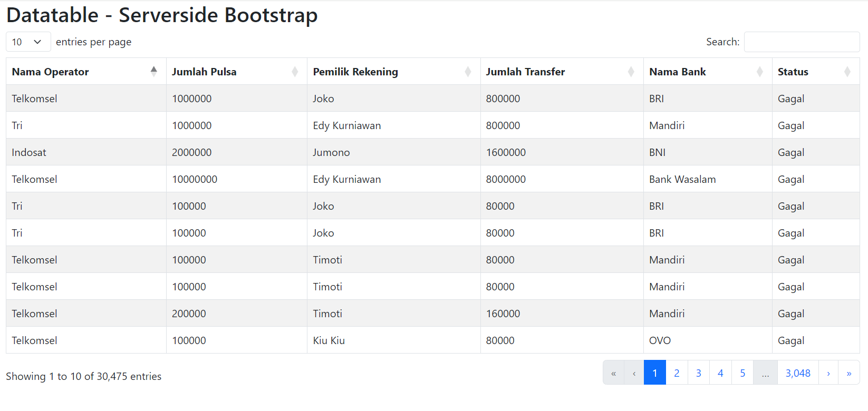
Task: Click the Jumono owner cell
Action: tap(394, 152)
